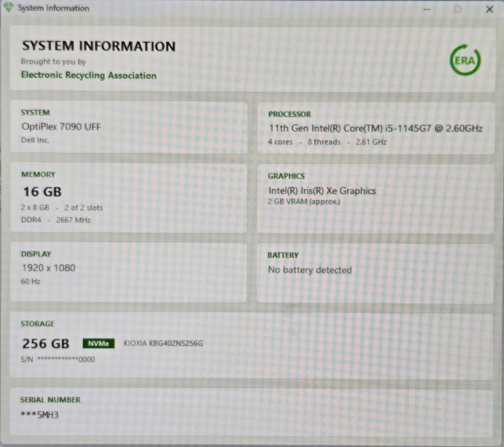
Task: Select the SYSTEM INFORMATION heading
Action: [x=98, y=46]
